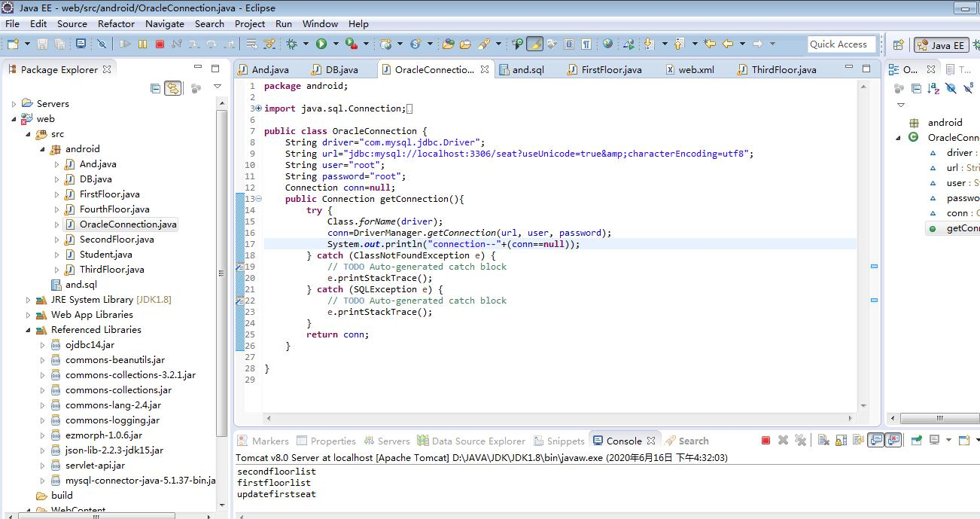This screenshot has height=519, width=980.
Task: Click the Sort alphabetically icon in Outline
Action: click(933, 88)
